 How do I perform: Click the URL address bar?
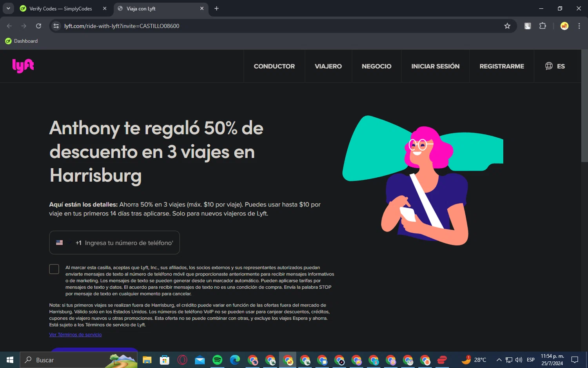pos(282,26)
